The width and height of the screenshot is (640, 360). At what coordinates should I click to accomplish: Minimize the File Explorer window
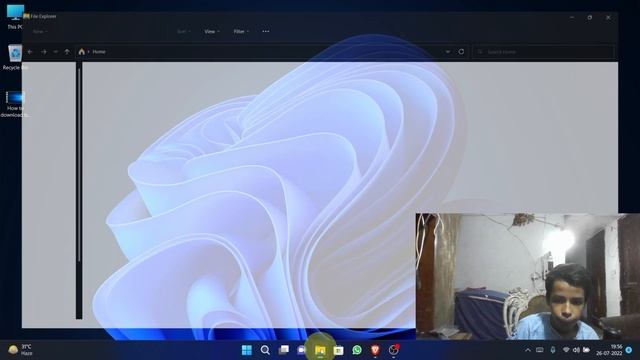[571, 18]
